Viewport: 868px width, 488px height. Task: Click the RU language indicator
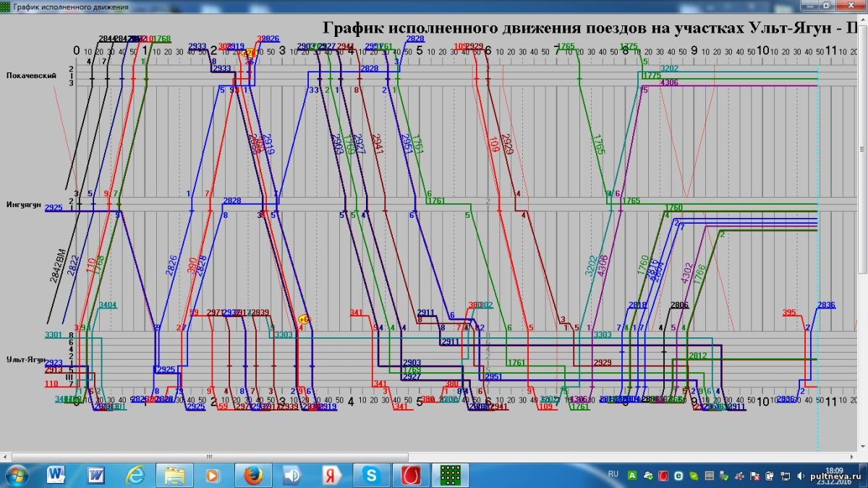pyautogui.click(x=613, y=474)
